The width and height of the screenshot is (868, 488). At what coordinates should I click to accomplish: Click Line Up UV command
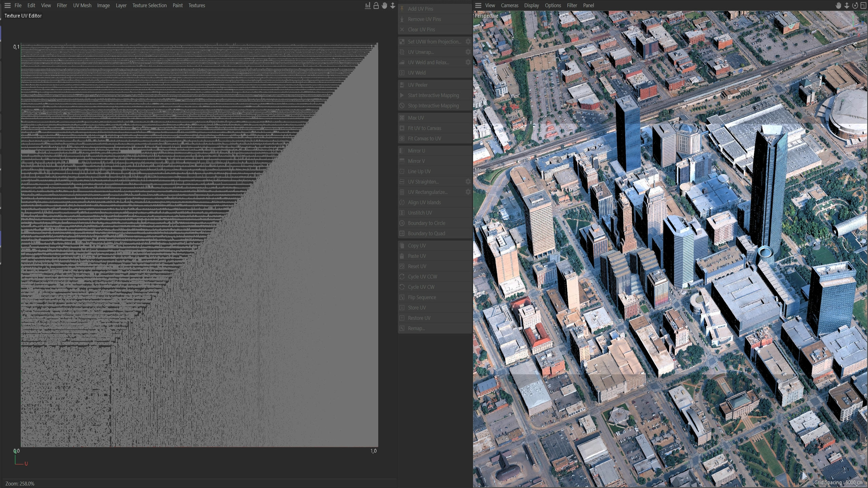tap(434, 171)
